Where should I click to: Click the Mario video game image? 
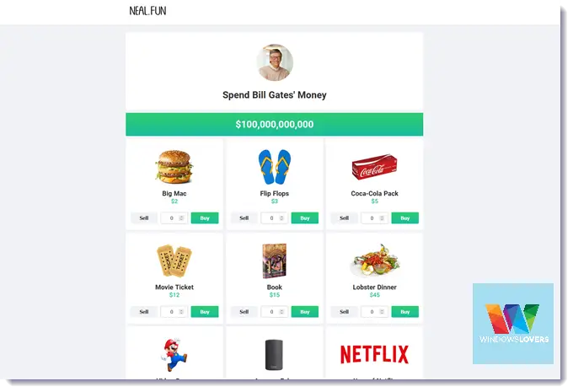tap(174, 355)
